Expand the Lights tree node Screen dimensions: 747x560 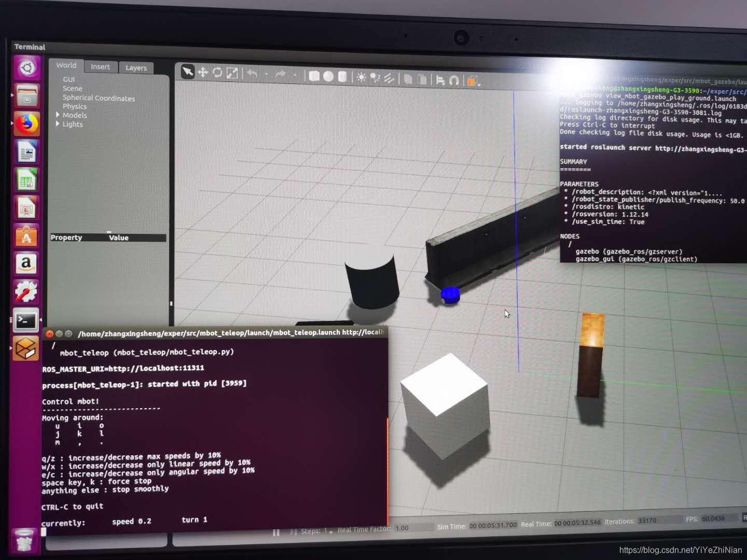pyautogui.click(x=58, y=124)
